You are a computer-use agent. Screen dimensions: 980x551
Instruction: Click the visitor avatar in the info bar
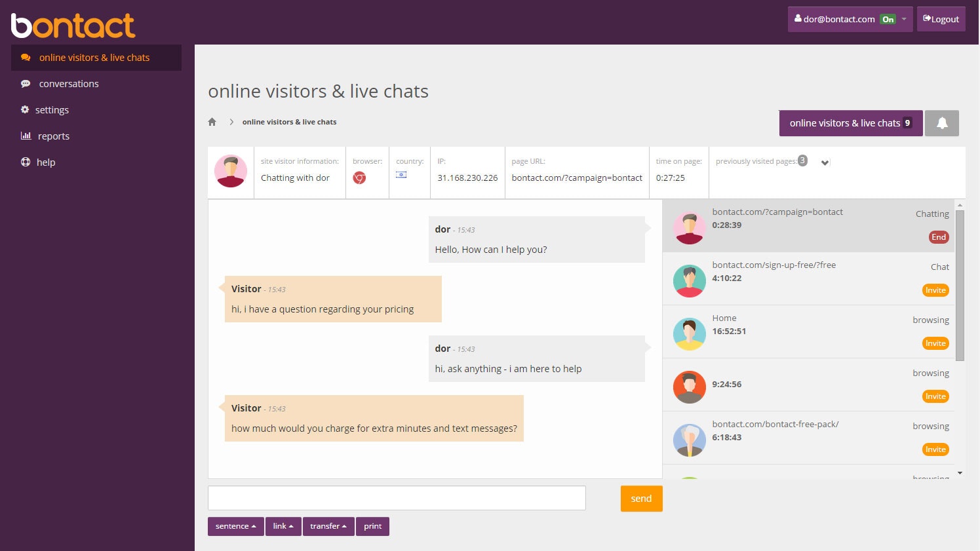tap(231, 171)
